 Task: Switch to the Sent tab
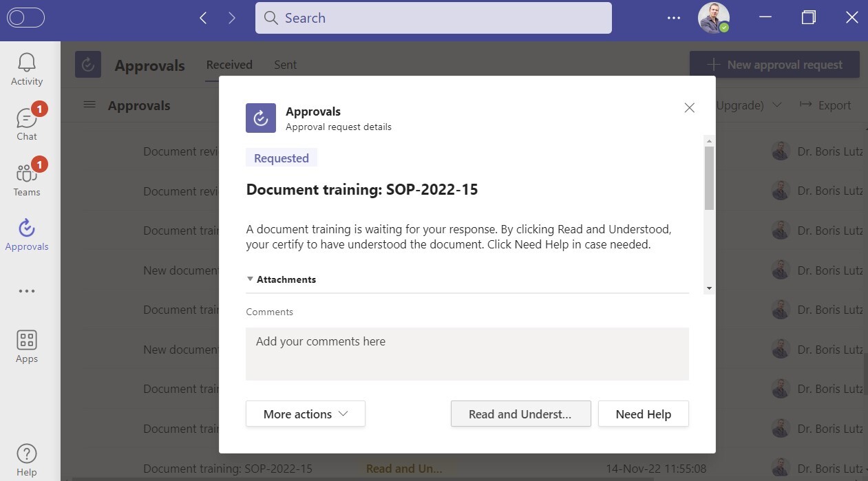(x=285, y=65)
